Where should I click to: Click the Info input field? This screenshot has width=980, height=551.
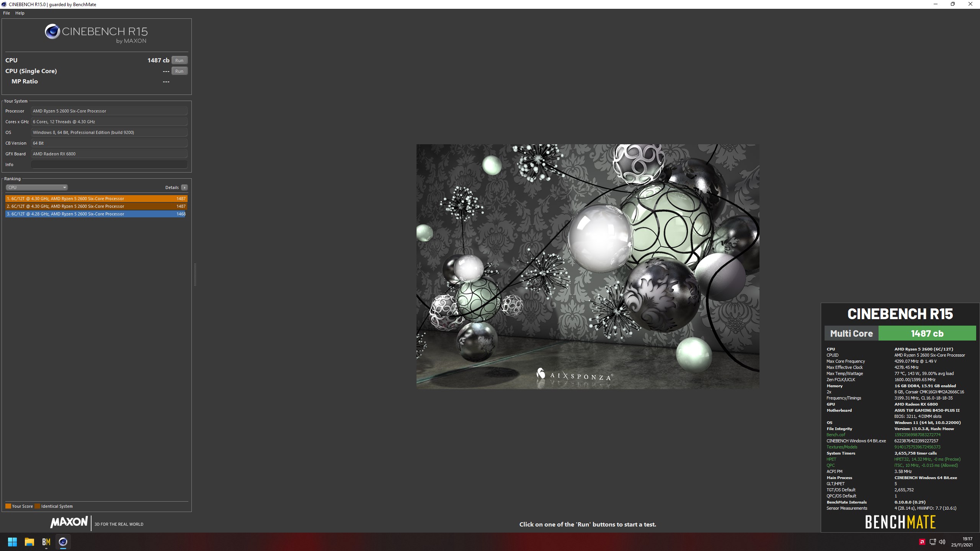(109, 165)
